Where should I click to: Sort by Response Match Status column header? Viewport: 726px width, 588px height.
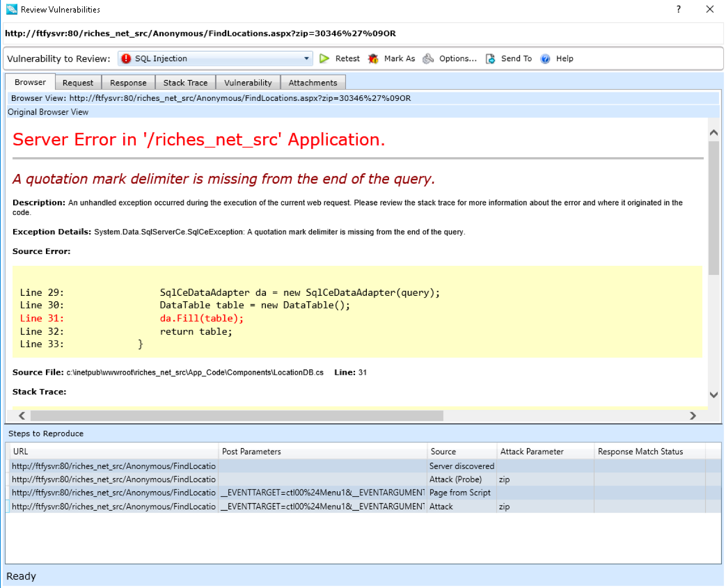640,452
